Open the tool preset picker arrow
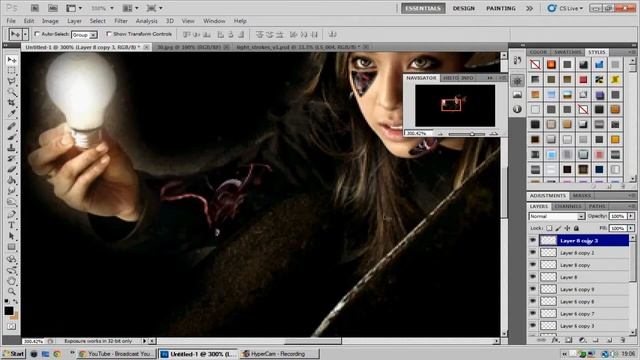Viewport: 640px width, 360px height. click(x=25, y=34)
